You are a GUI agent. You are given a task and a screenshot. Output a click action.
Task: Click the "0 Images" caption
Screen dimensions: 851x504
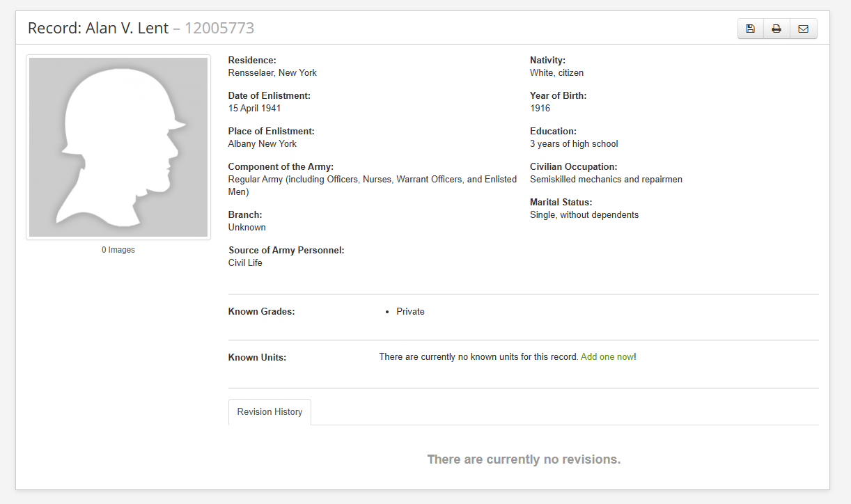pos(118,250)
